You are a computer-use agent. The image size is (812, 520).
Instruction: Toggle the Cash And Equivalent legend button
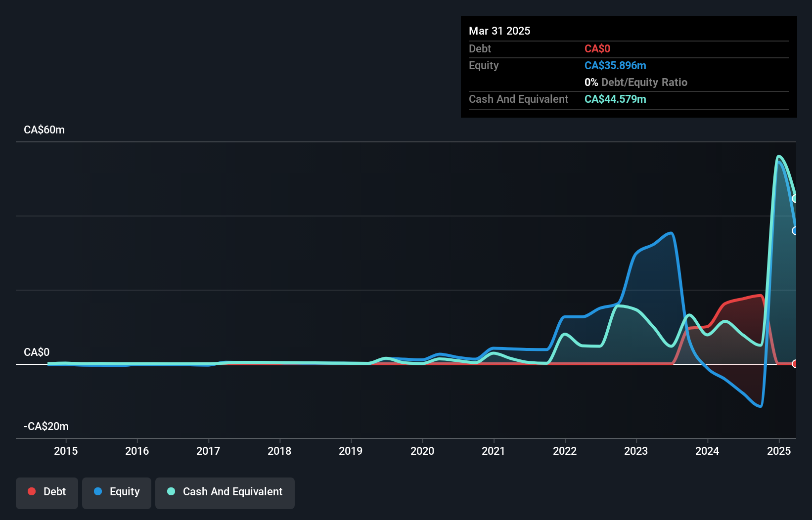coord(225,493)
